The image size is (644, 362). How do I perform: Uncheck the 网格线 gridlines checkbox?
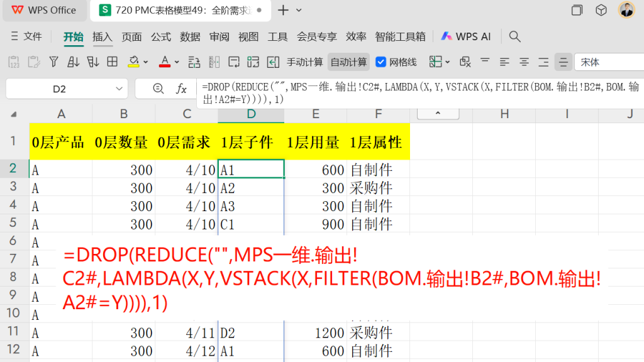(380, 62)
